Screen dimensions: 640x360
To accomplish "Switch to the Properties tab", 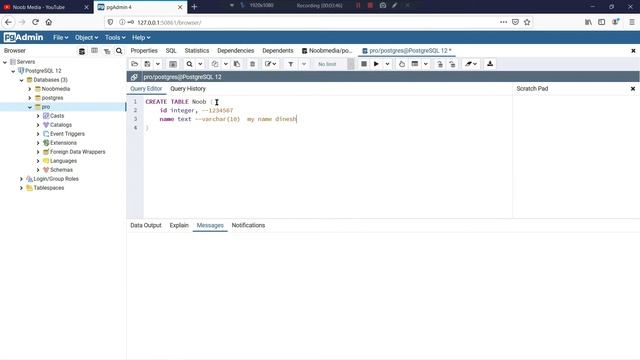I will click(144, 51).
